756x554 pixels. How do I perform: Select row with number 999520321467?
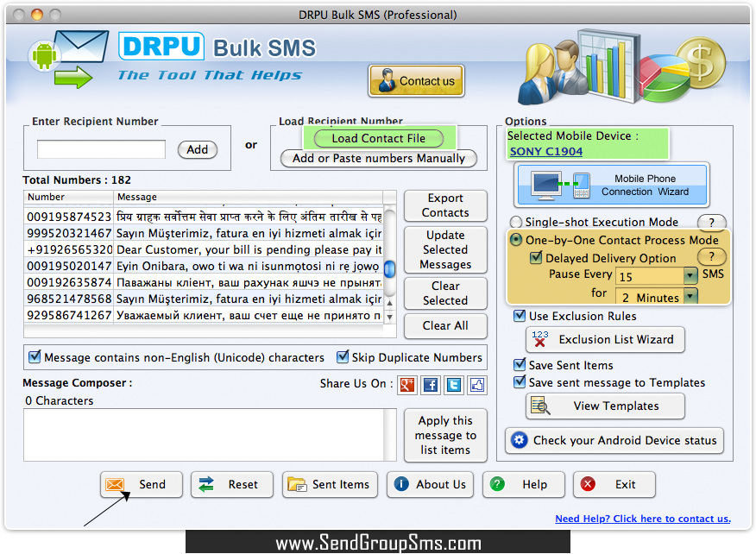pos(203,233)
